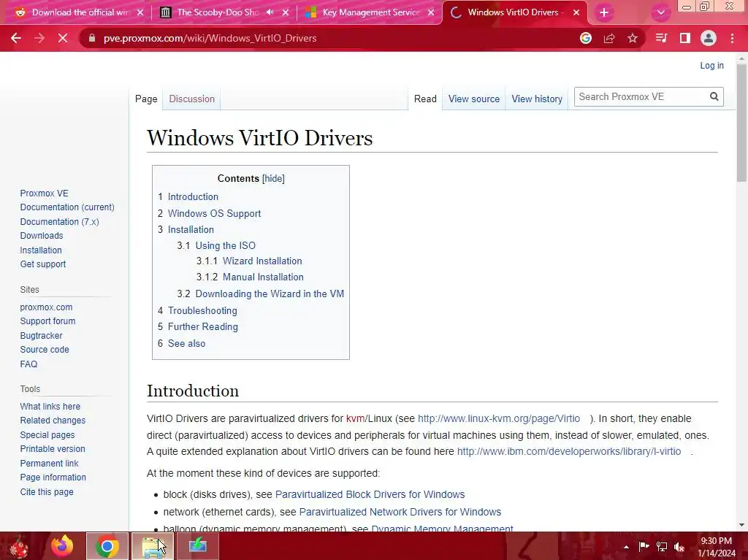Open the Google icon in address bar
748x560 pixels.
tap(586, 38)
